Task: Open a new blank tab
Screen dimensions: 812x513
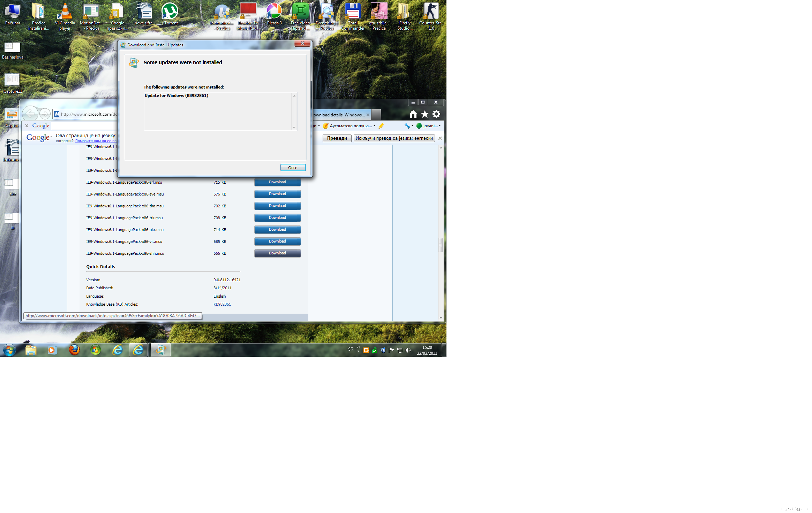Action: pyautogui.click(x=376, y=115)
